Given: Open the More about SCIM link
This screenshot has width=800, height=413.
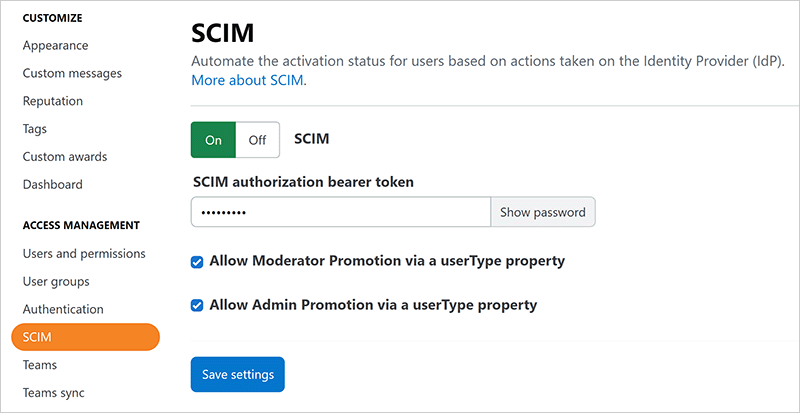Looking at the screenshot, I should [248, 80].
